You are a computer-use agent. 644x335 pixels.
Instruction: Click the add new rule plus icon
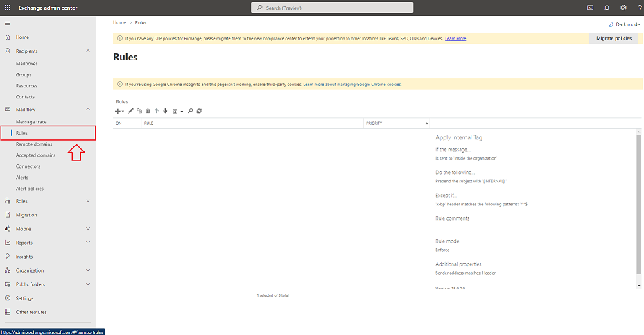(118, 111)
